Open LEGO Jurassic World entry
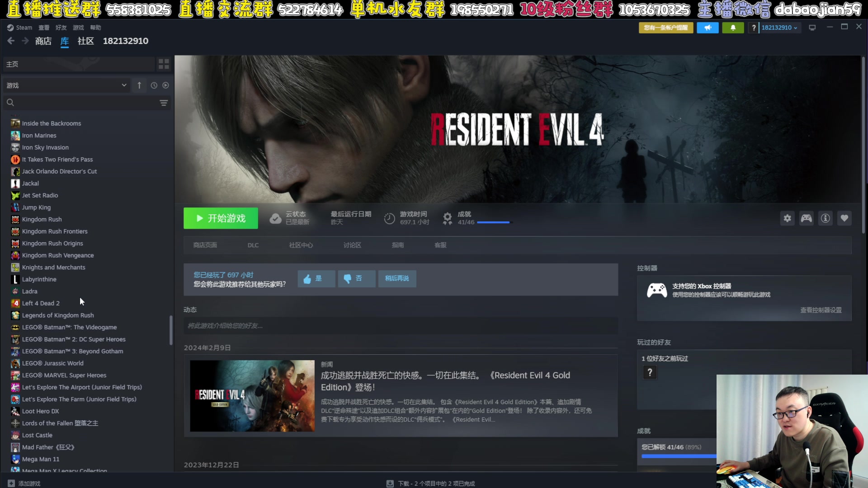Viewport: 868px width, 488px height. tap(52, 363)
